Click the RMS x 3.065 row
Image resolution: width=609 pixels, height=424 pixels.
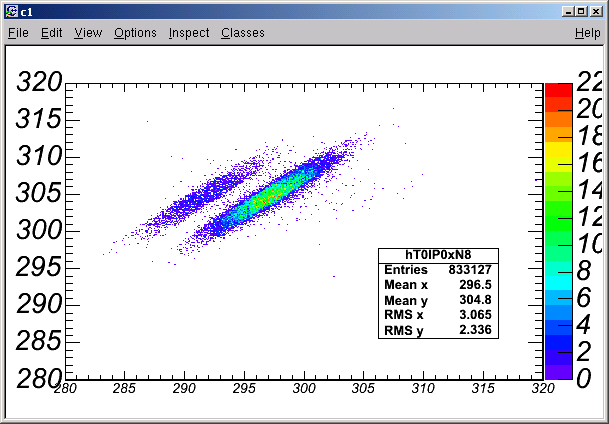438,315
